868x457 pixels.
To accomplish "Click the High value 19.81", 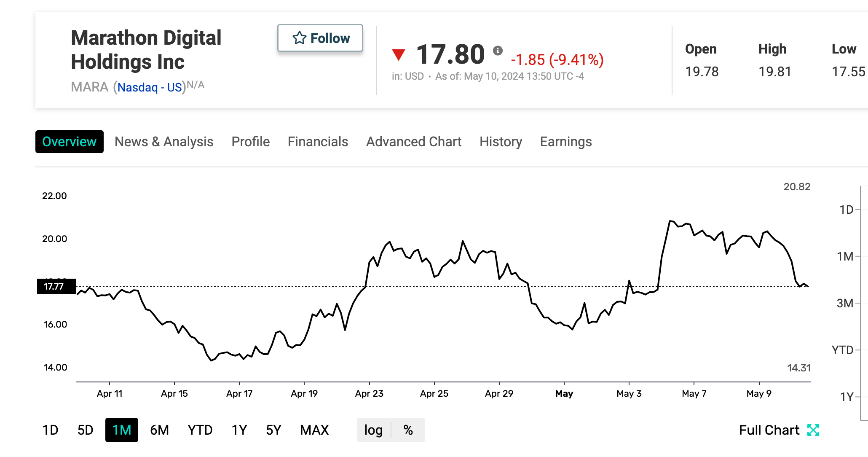I will point(775,72).
